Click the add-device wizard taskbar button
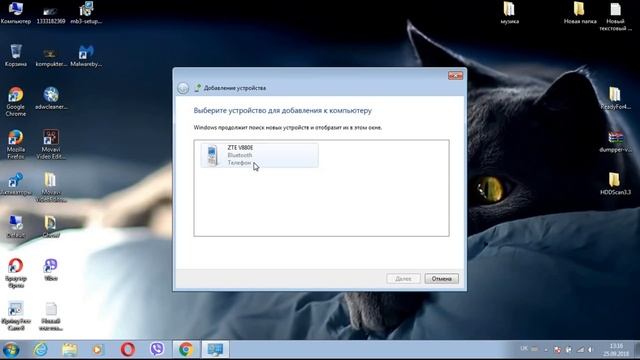 (x=215, y=350)
